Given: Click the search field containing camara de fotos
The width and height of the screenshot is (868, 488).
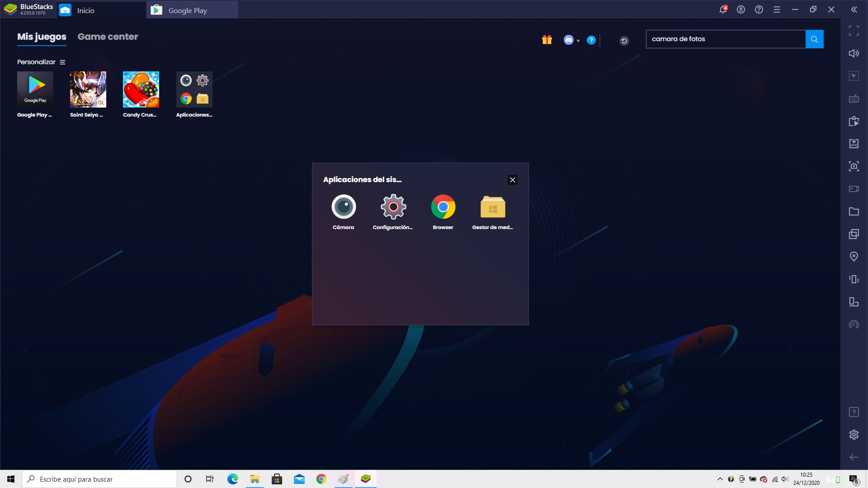Looking at the screenshot, I should (725, 39).
